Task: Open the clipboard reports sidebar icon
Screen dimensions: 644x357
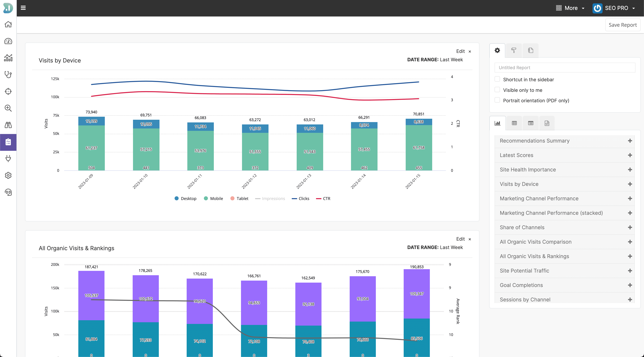Action: click(8, 142)
